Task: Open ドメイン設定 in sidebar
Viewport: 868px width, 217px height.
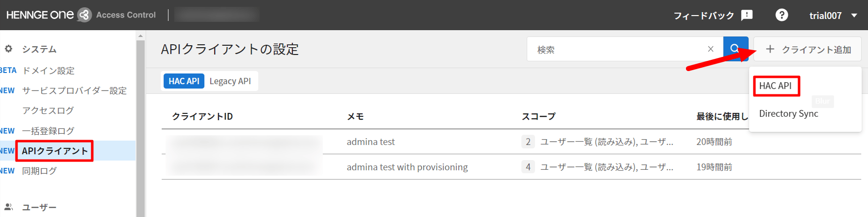Action: click(49, 71)
